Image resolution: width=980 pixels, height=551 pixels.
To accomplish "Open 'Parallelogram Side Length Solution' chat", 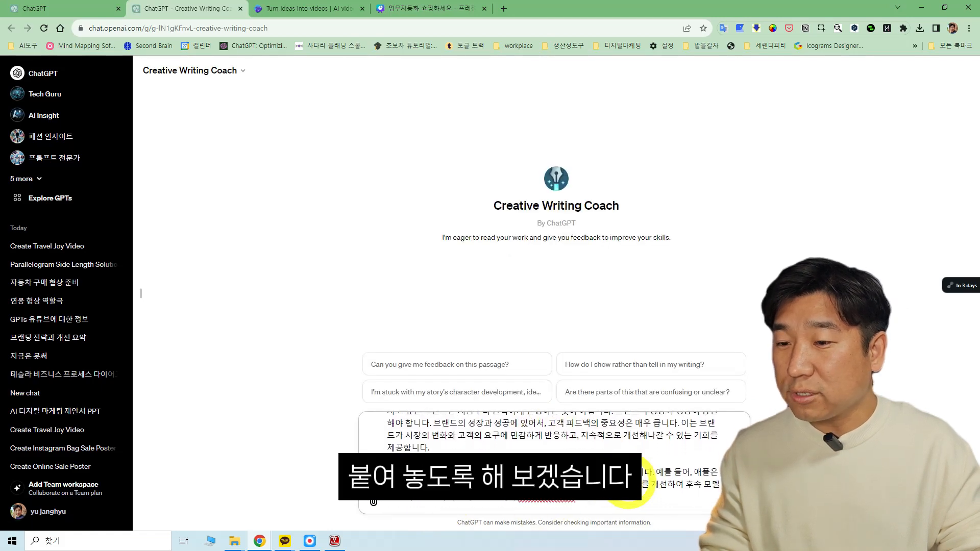I will click(63, 264).
